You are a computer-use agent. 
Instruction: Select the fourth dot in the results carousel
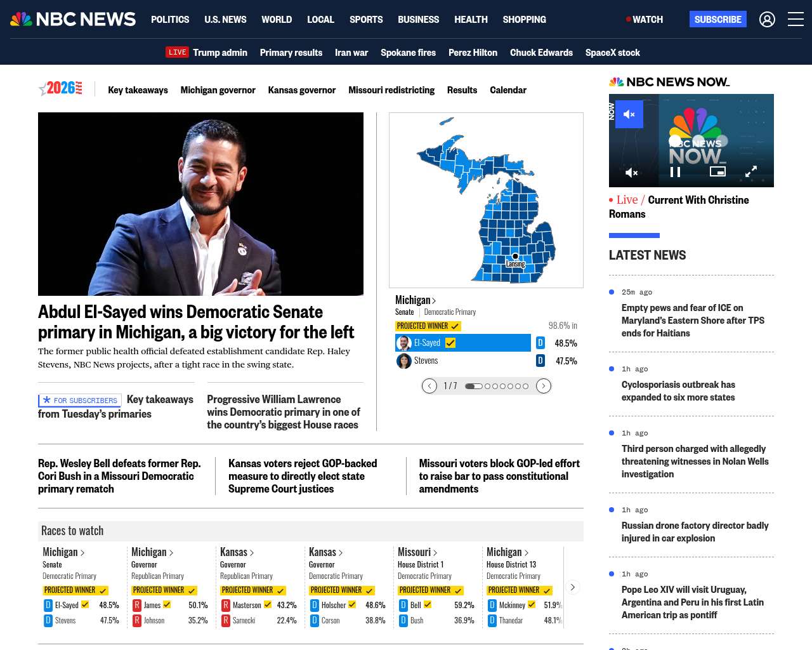point(503,386)
